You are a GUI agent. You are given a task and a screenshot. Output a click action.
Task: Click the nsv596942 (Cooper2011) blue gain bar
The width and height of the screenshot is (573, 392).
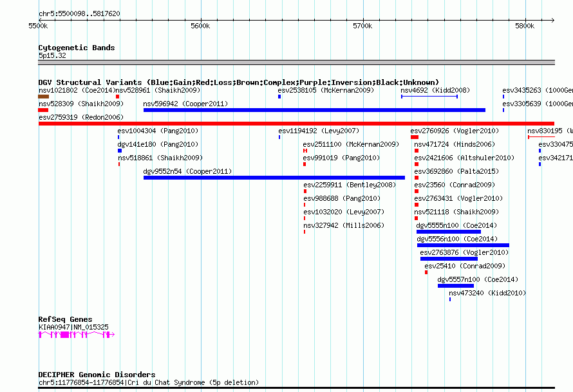pyautogui.click(x=314, y=110)
